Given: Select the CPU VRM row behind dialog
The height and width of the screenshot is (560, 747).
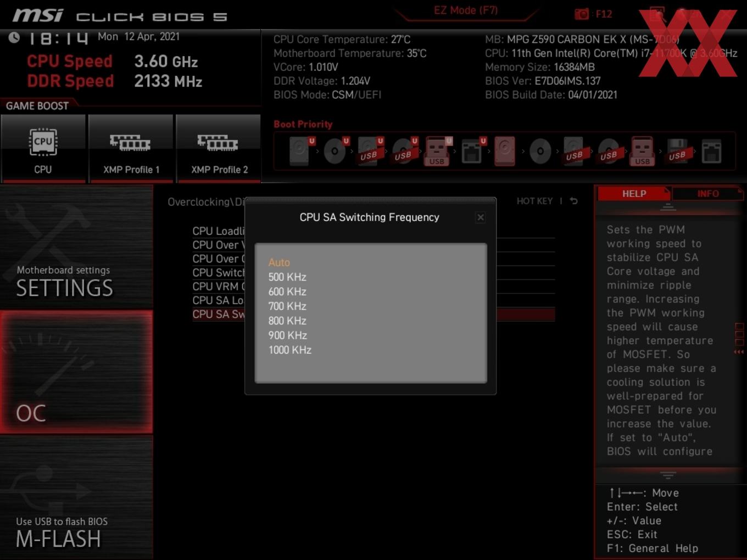Looking at the screenshot, I should tap(219, 287).
